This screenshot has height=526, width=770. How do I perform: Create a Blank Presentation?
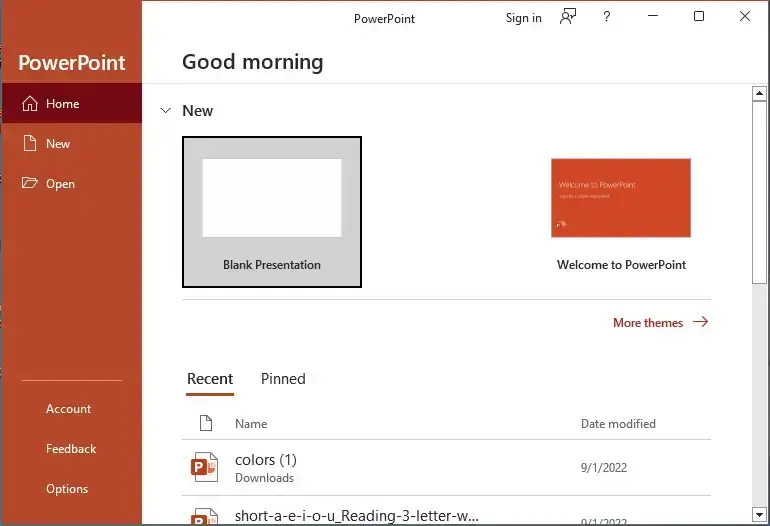(272, 212)
